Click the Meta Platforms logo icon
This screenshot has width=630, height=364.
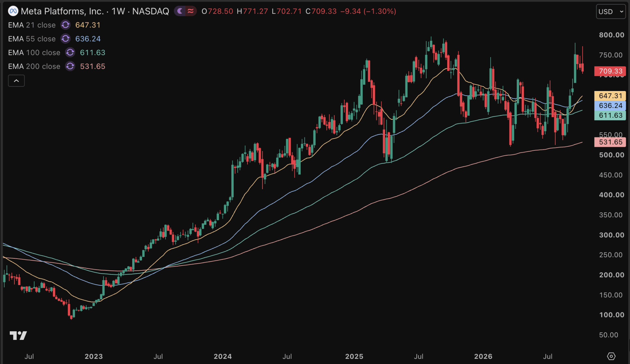(13, 11)
